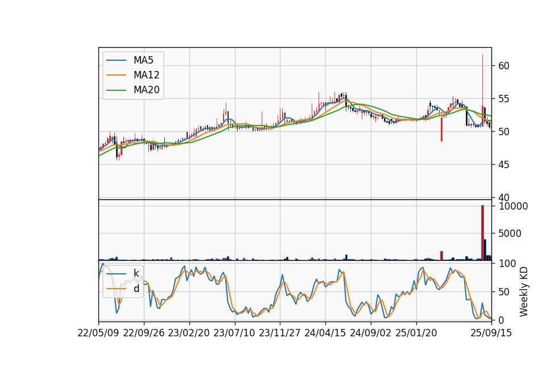Click the x-axis date 24/09/02

tap(370, 333)
